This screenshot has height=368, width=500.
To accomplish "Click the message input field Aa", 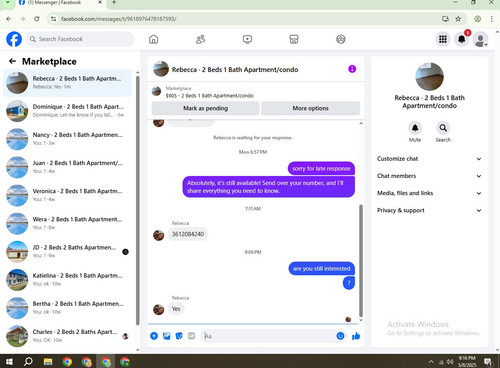I will (268, 336).
